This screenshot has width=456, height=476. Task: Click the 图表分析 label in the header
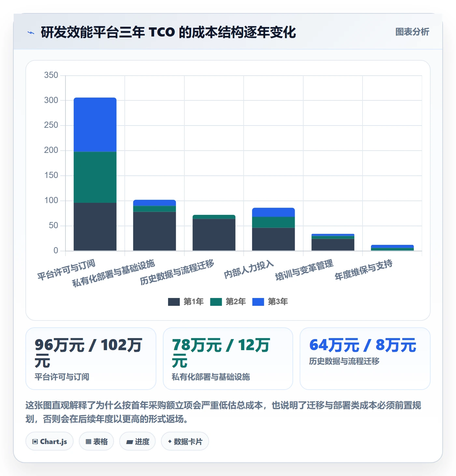[x=412, y=32]
